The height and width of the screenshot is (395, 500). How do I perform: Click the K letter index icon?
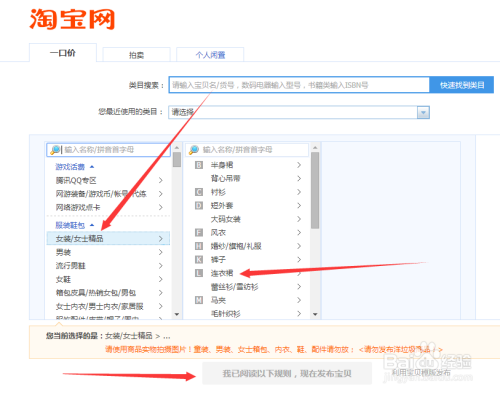[199, 260]
